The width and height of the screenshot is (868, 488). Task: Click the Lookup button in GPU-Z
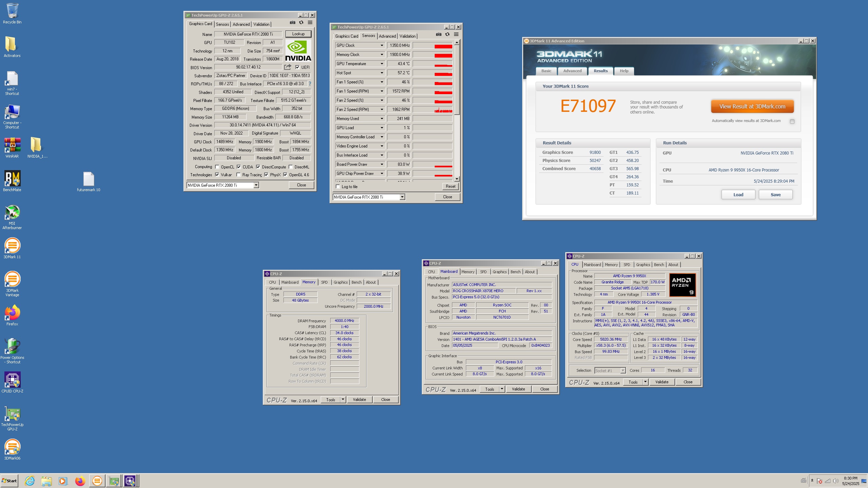tap(298, 34)
